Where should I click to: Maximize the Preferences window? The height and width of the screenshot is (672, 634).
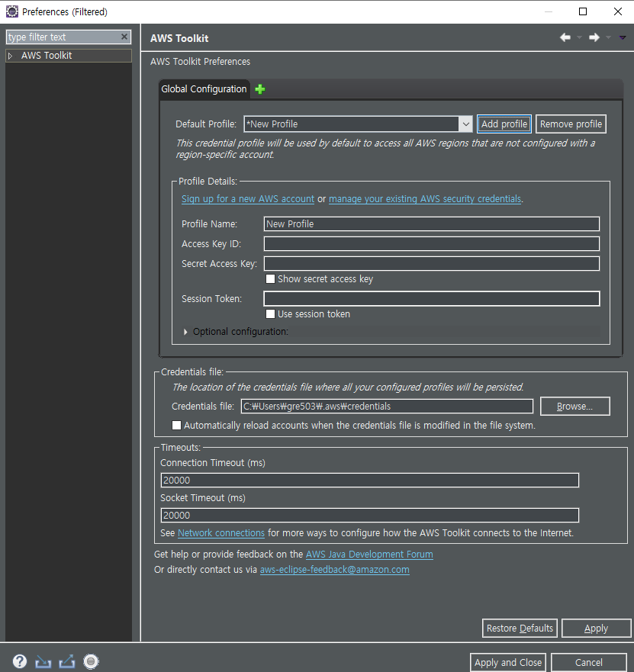583,11
